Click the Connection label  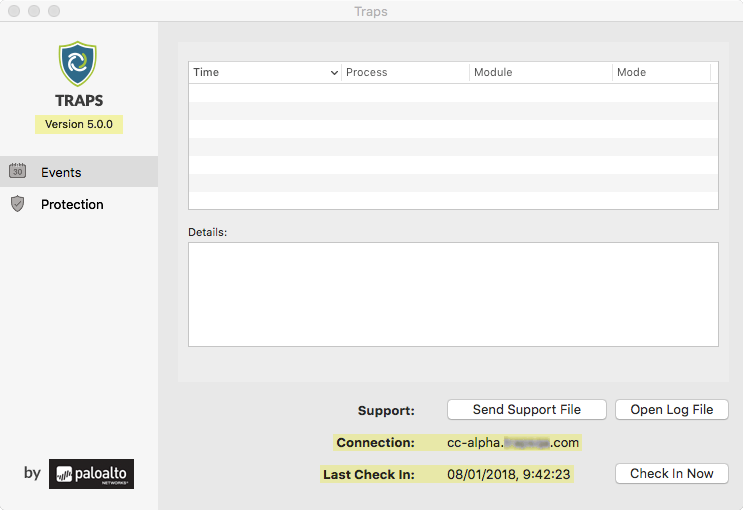point(375,443)
